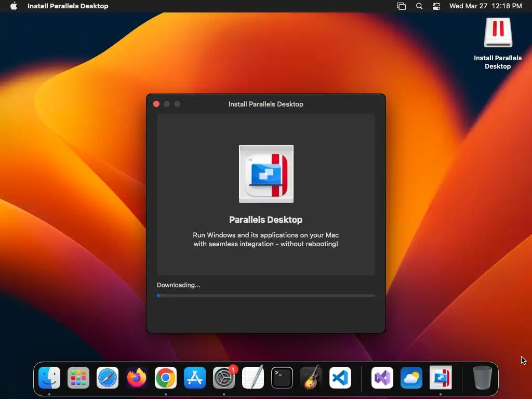Image resolution: width=532 pixels, height=399 pixels.
Task: Open Spotlight search in menu bar
Action: 419,6
